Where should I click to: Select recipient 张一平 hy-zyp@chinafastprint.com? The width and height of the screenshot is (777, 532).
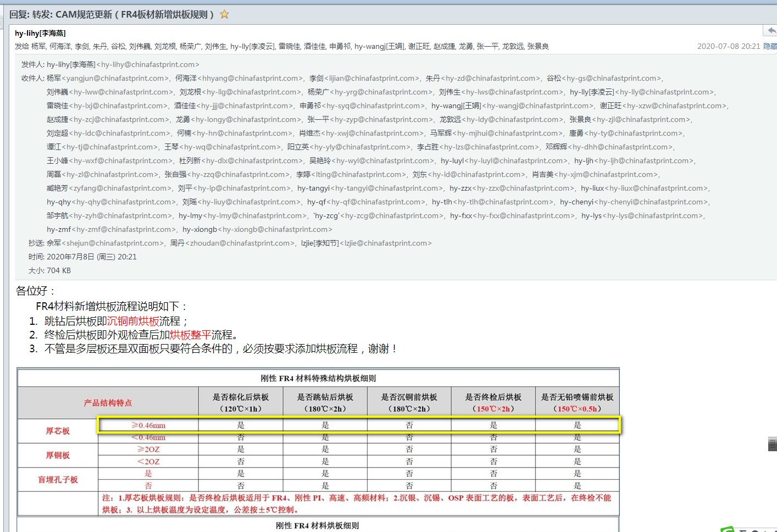coord(370,120)
